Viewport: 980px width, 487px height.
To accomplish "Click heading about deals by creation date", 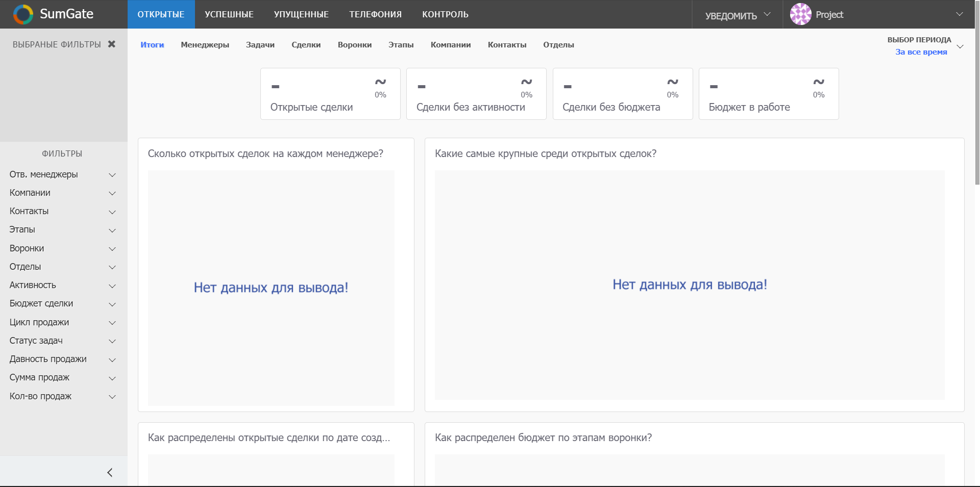I will tap(269, 438).
